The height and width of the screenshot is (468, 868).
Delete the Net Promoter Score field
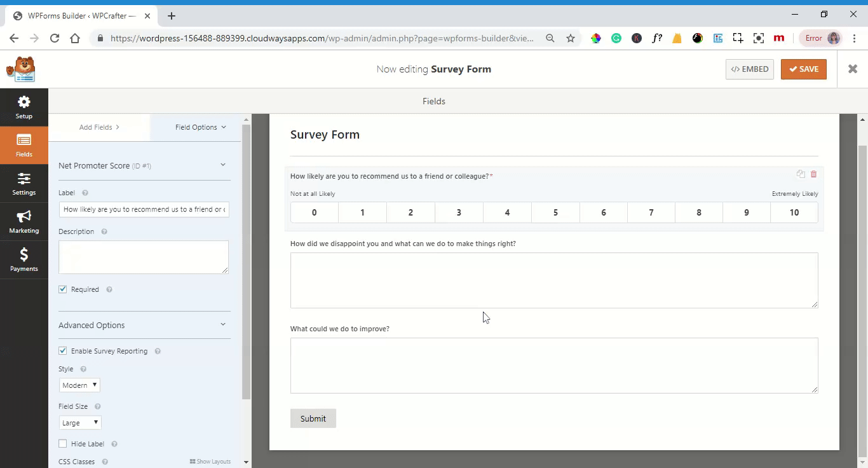click(x=813, y=174)
